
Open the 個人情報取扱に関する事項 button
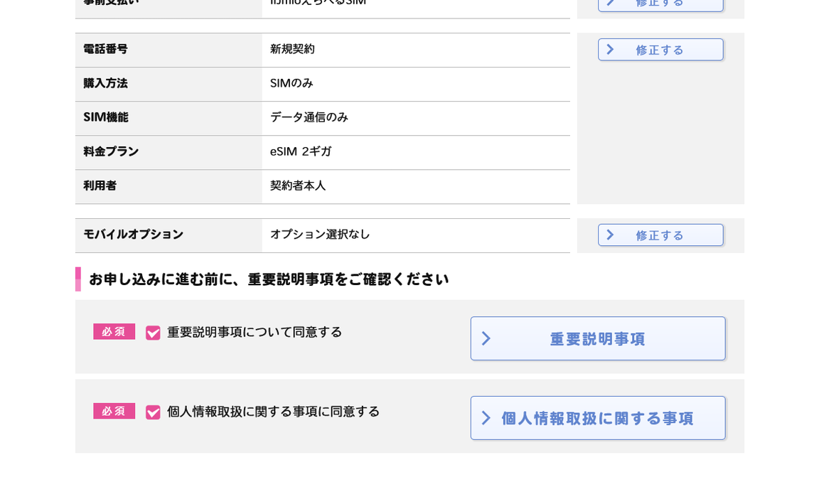[597, 418]
